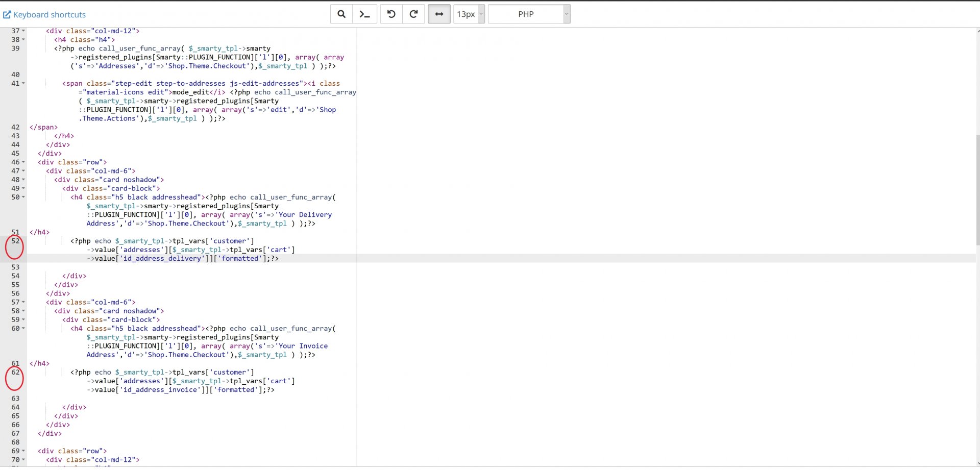Redo the last undone edit

[x=414, y=14]
